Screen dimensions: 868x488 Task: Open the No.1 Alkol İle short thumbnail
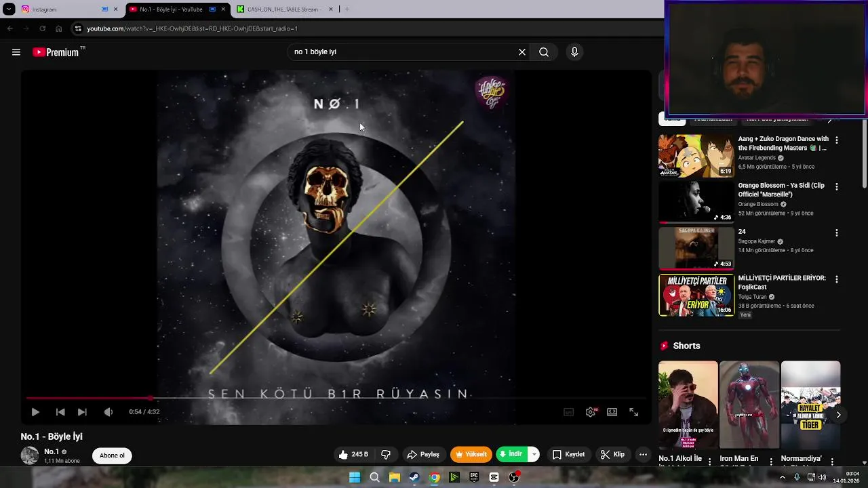coord(688,405)
